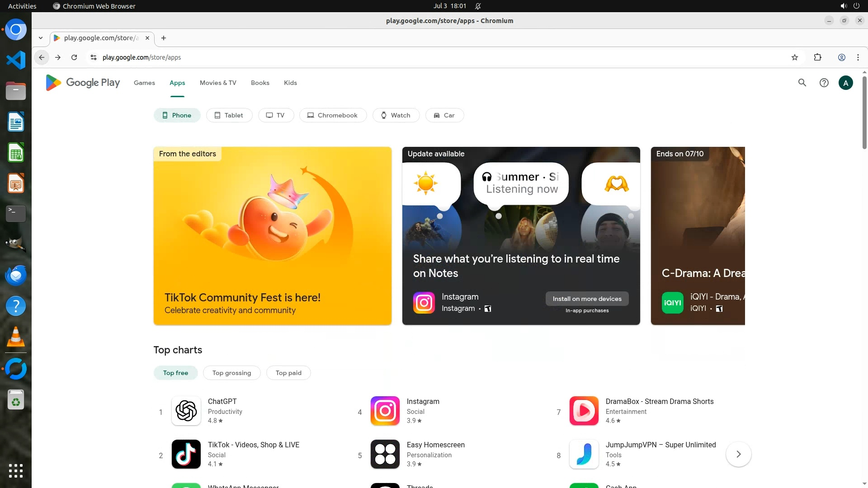Open the Chromium extensions puzzle icon
The width and height of the screenshot is (868, 488).
click(817, 57)
